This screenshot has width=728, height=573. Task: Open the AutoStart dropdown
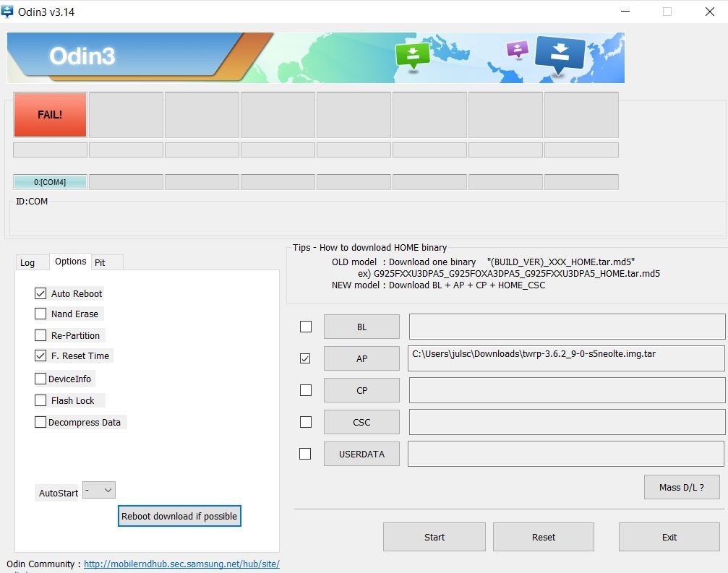click(99, 491)
